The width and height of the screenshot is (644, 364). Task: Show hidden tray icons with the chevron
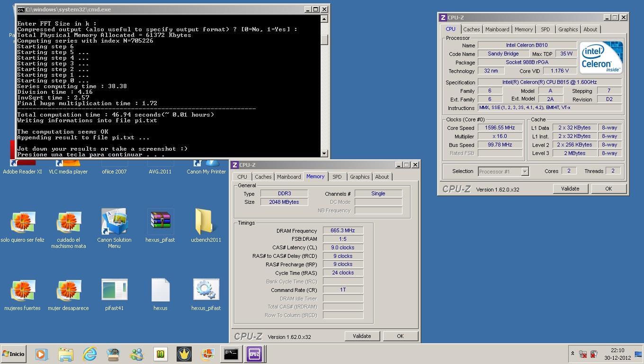tap(572, 354)
